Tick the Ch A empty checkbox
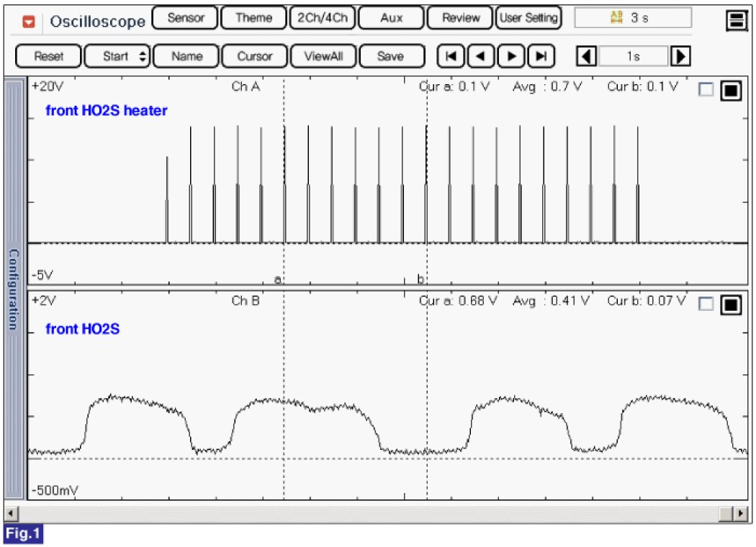The image size is (756, 547). click(x=706, y=89)
